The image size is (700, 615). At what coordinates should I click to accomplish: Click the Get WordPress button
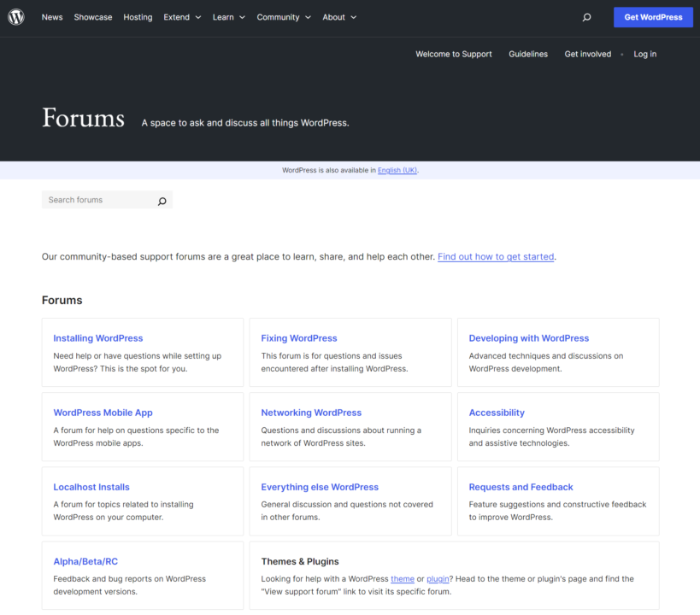pyautogui.click(x=652, y=16)
